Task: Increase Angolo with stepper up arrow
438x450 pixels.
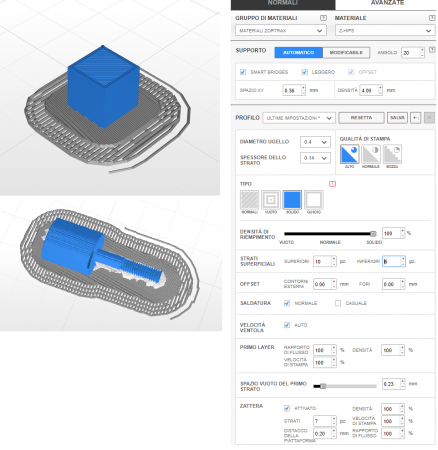Action: click(422, 50)
